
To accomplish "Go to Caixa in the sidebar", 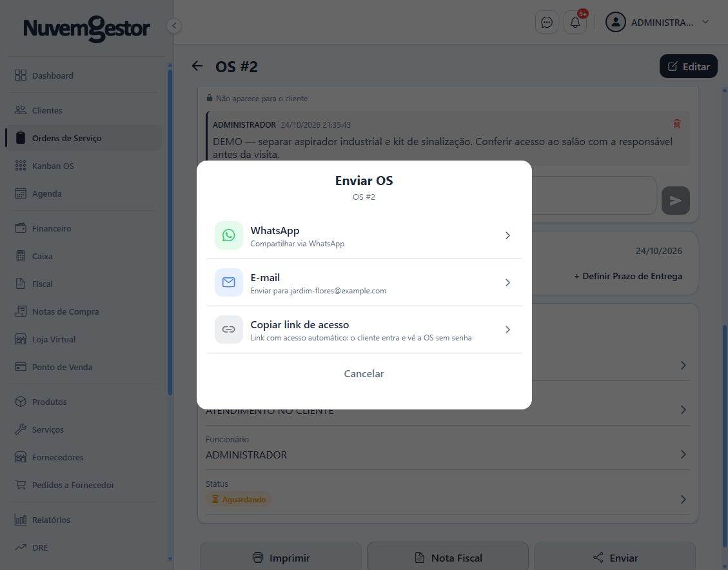I will tap(84, 256).
